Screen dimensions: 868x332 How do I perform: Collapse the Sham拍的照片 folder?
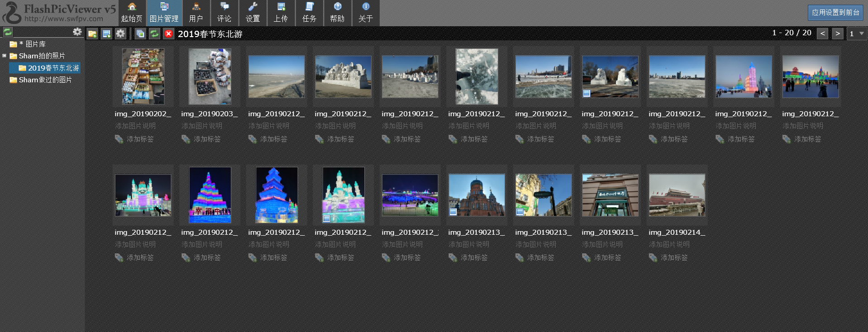(x=5, y=56)
